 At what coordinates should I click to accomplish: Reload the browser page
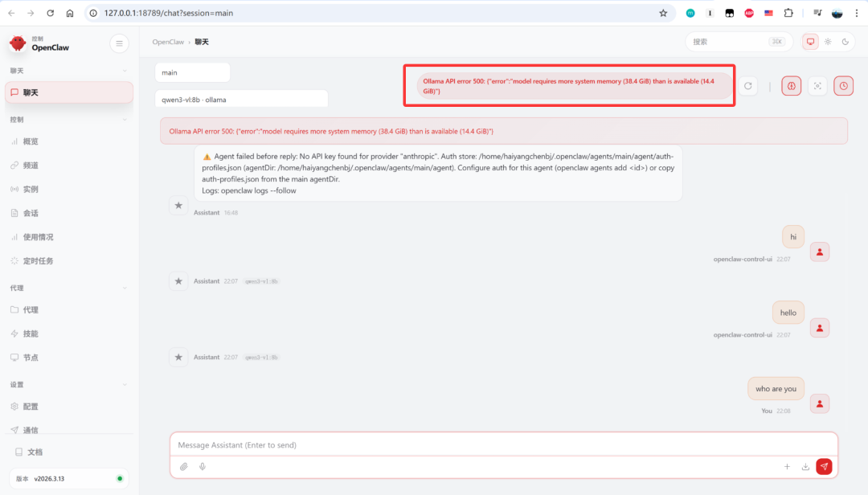51,14
